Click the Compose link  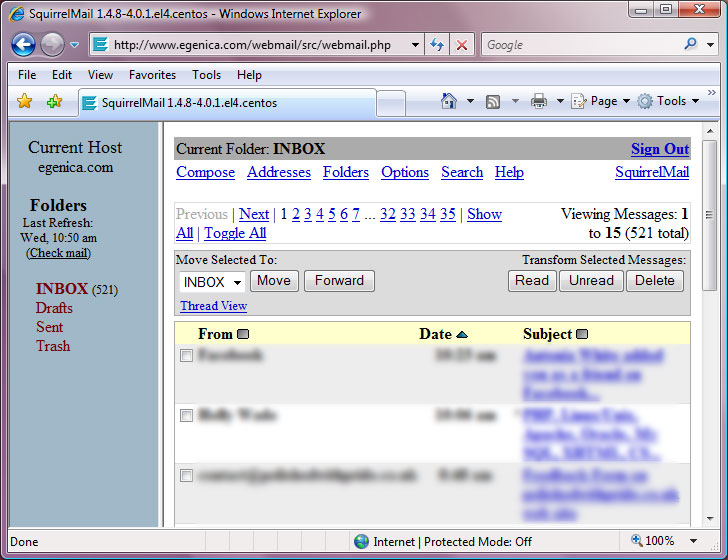click(x=205, y=172)
